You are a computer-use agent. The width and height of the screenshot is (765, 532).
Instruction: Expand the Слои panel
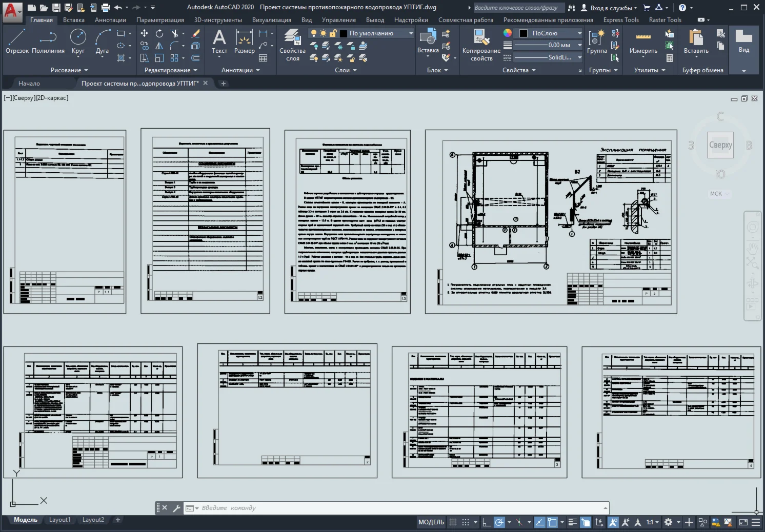[x=346, y=70]
